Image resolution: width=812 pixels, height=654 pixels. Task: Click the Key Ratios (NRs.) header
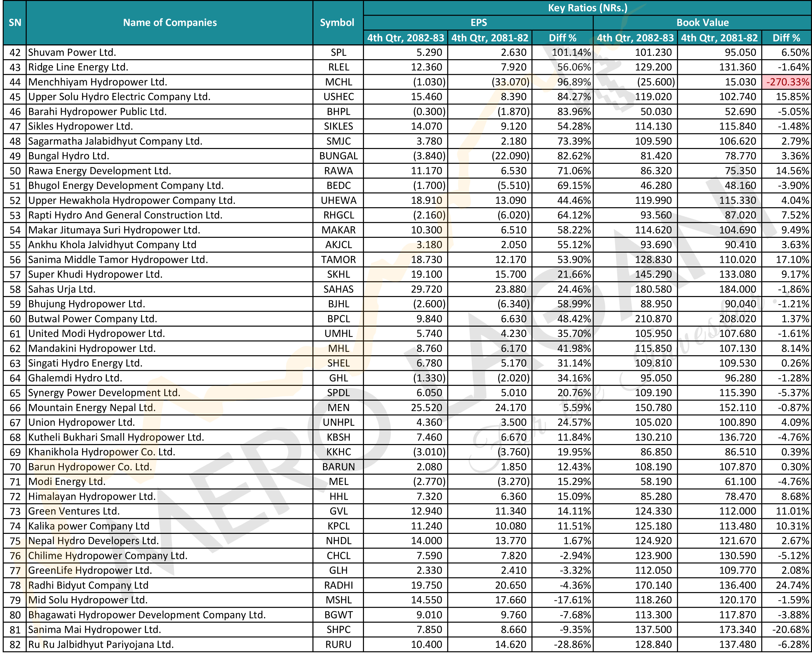(x=587, y=8)
